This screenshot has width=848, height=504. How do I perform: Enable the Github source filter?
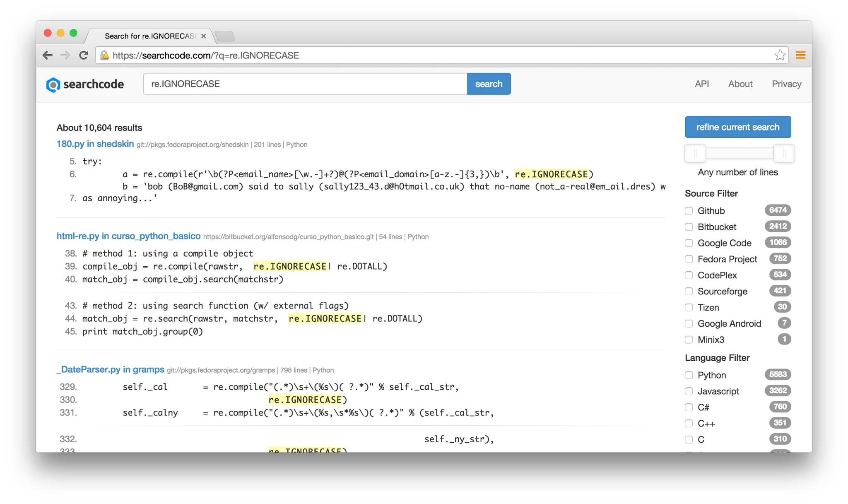coord(689,210)
